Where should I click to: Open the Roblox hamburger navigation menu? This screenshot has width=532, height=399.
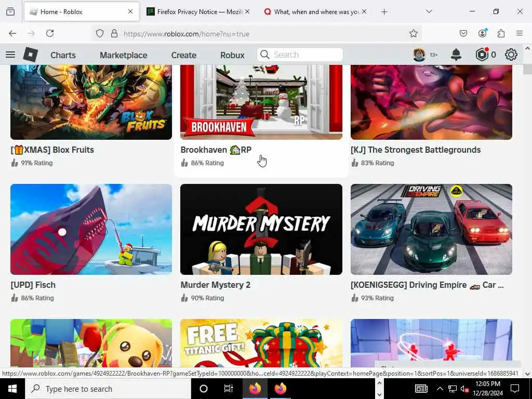pos(10,55)
